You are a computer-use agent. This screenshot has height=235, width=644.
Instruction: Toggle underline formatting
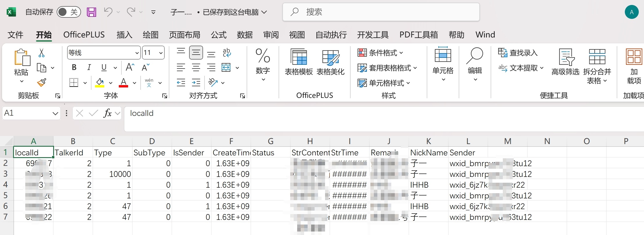click(x=104, y=68)
